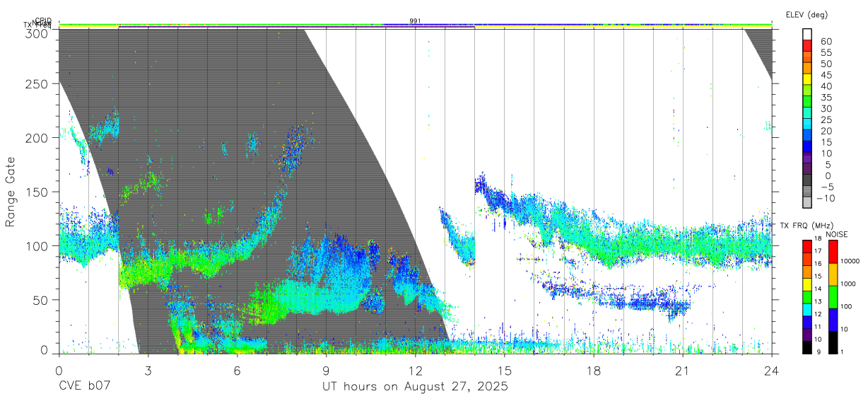The width and height of the screenshot is (868, 401).
Task: Click the hour 24 tick label on UT axis
Action: coord(771,369)
